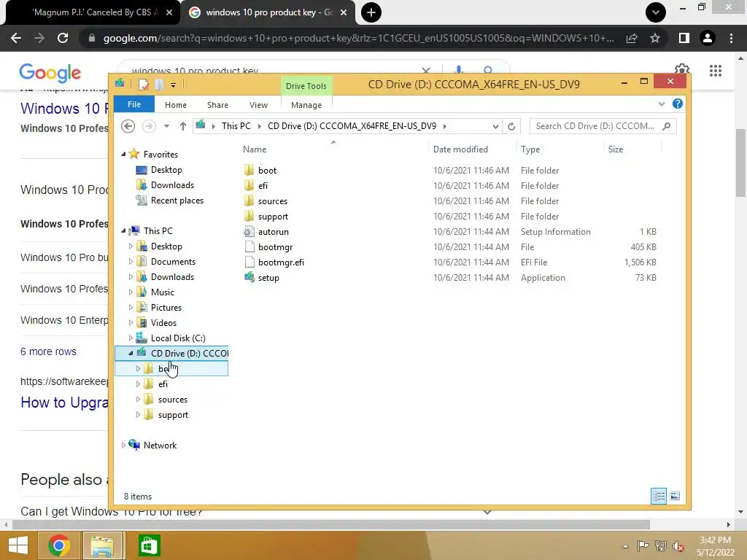This screenshot has height=560, width=747.
Task: Click This PC in the address breadcrumb
Action: pos(236,126)
